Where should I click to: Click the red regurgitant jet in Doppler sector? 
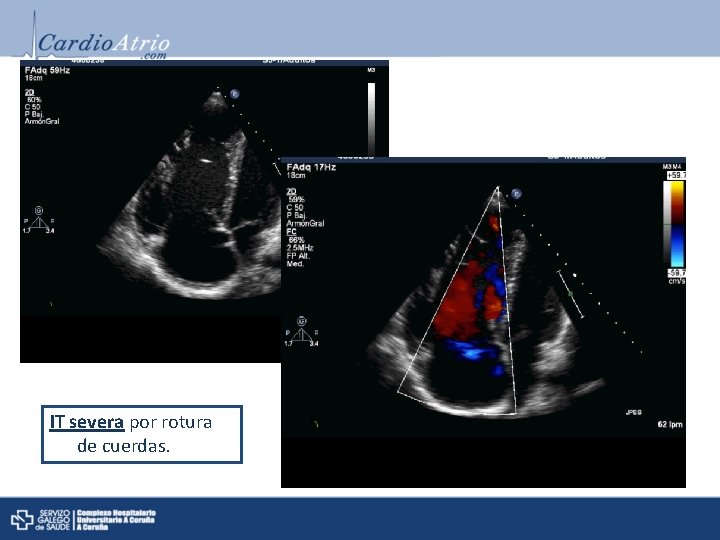tap(459, 303)
